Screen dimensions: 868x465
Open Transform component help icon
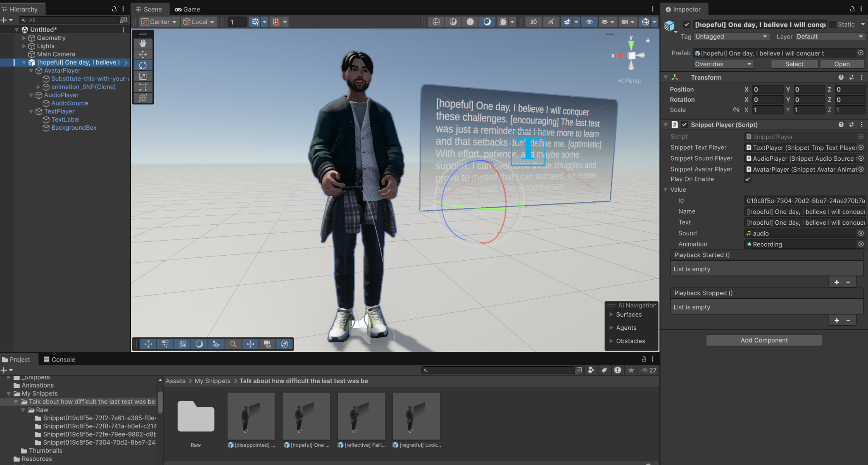(x=841, y=77)
